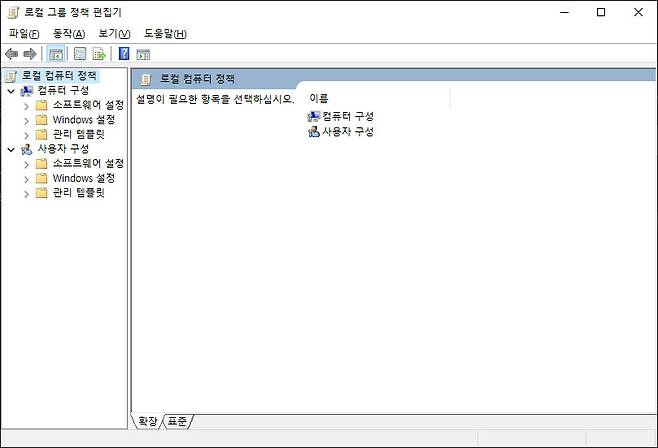Switch to the 표준 tab
658x448 pixels.
[177, 421]
